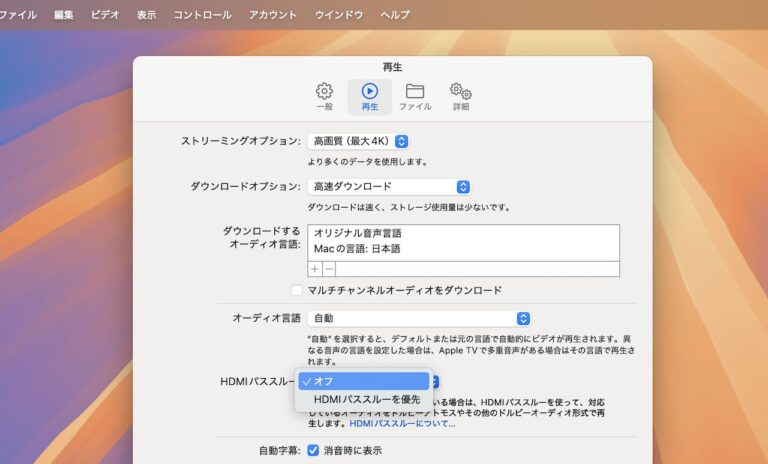
Task: Select オフ in the HDMI passthrough menu
Action: (x=364, y=381)
